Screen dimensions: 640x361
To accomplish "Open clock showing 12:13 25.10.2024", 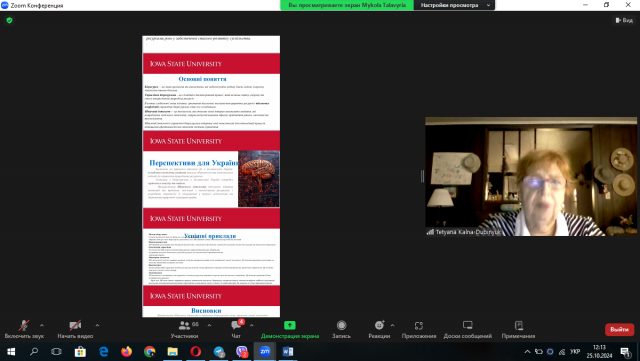I will (600, 352).
